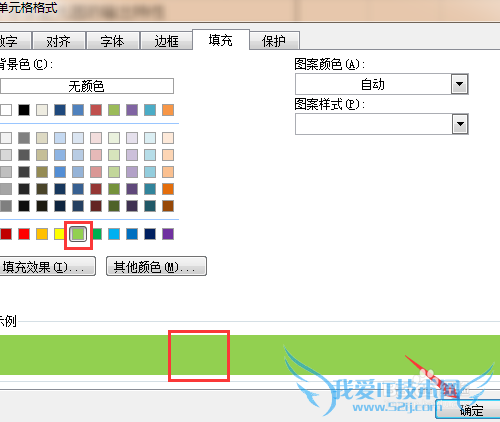Pick light sky blue standard swatch
The height and width of the screenshot is (422, 500).
tap(114, 234)
